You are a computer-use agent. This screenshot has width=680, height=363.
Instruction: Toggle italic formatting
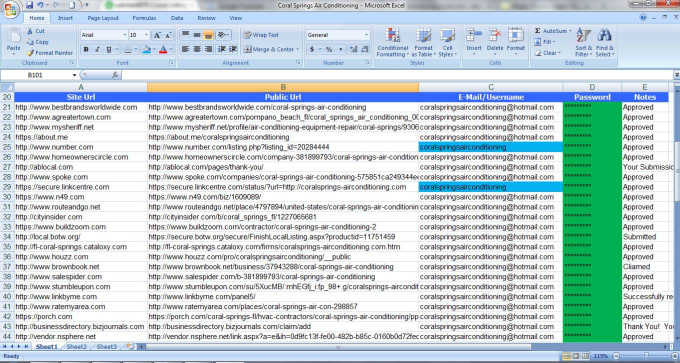pyautogui.click(x=97, y=49)
